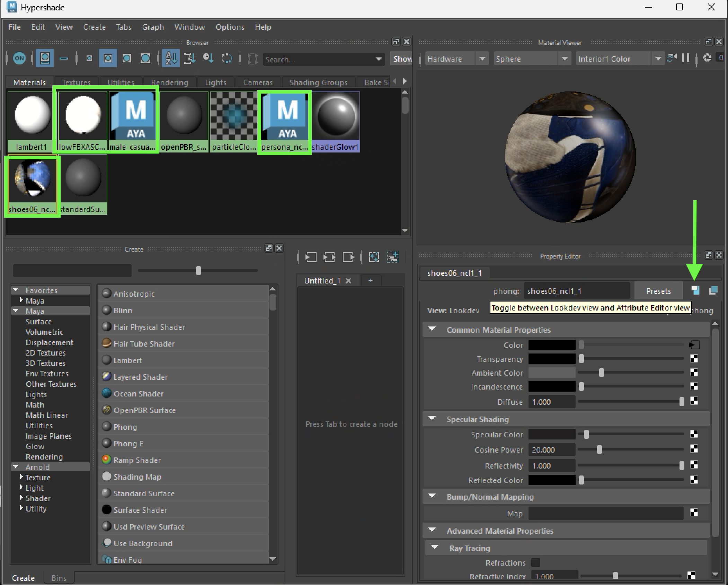The width and height of the screenshot is (728, 585).
Task: Open the Graph menu
Action: point(153,27)
